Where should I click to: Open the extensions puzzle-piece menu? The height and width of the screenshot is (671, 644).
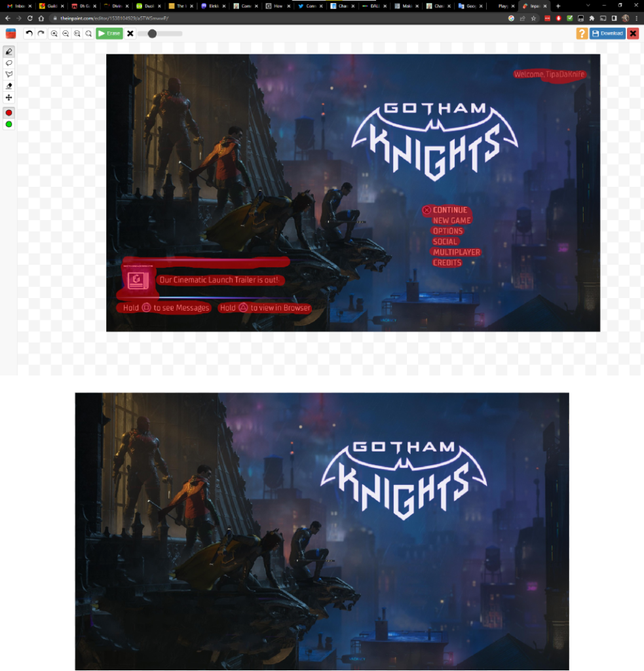tap(592, 18)
